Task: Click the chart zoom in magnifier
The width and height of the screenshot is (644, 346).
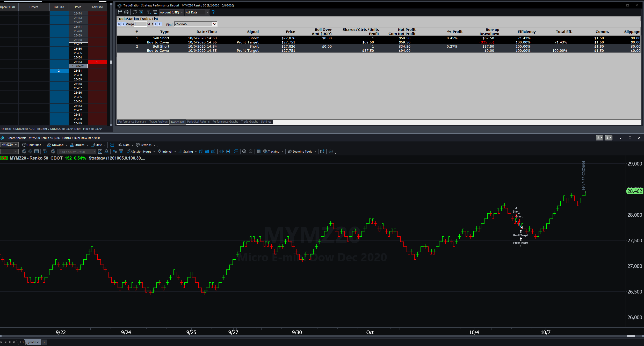Action: tap(244, 152)
